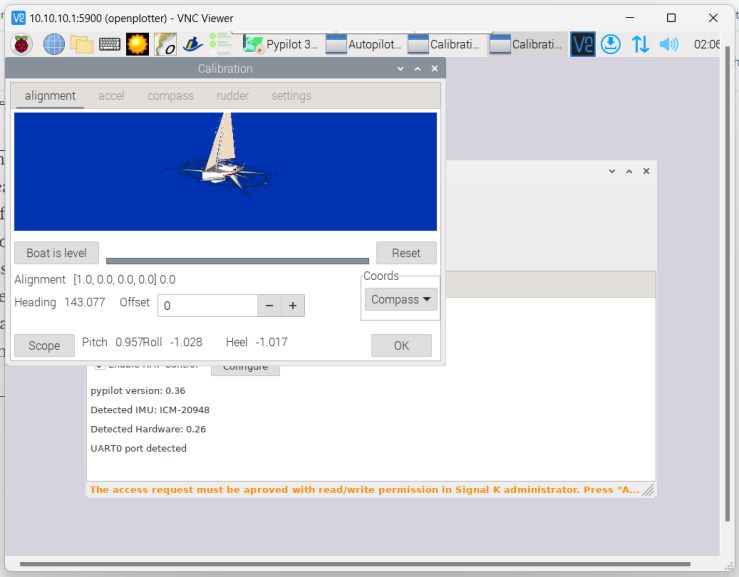This screenshot has height=577, width=739.
Task: Close the VNC Viewer window
Action: point(713,18)
